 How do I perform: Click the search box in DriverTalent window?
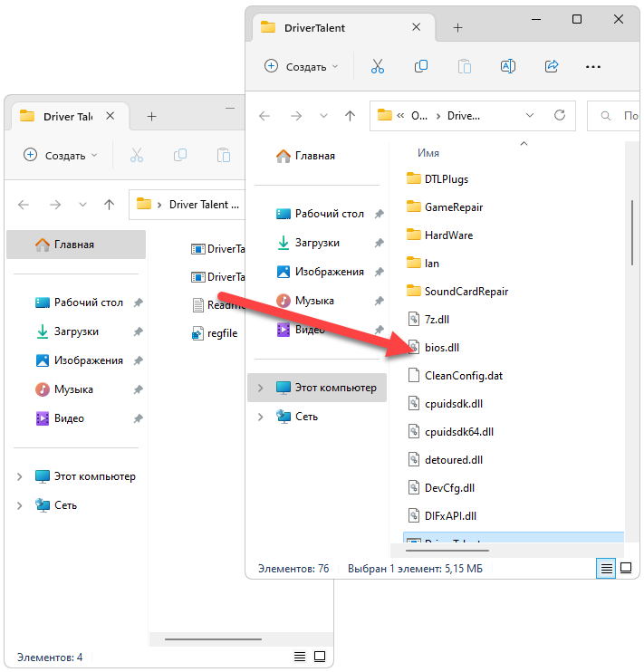(x=613, y=116)
